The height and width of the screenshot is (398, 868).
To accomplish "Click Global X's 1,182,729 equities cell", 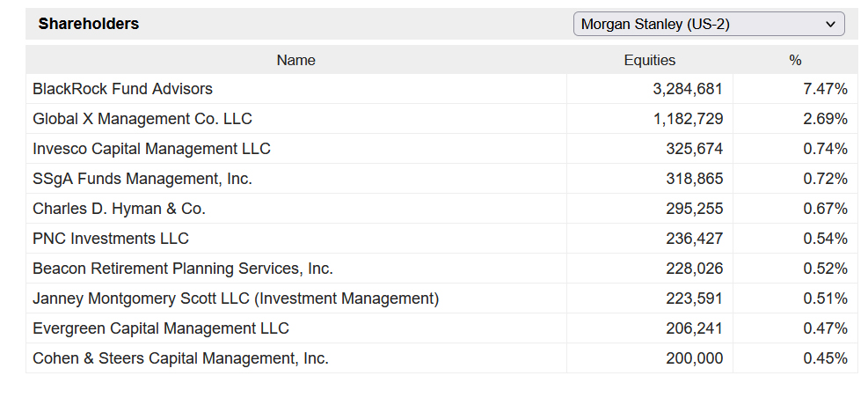I will click(688, 119).
